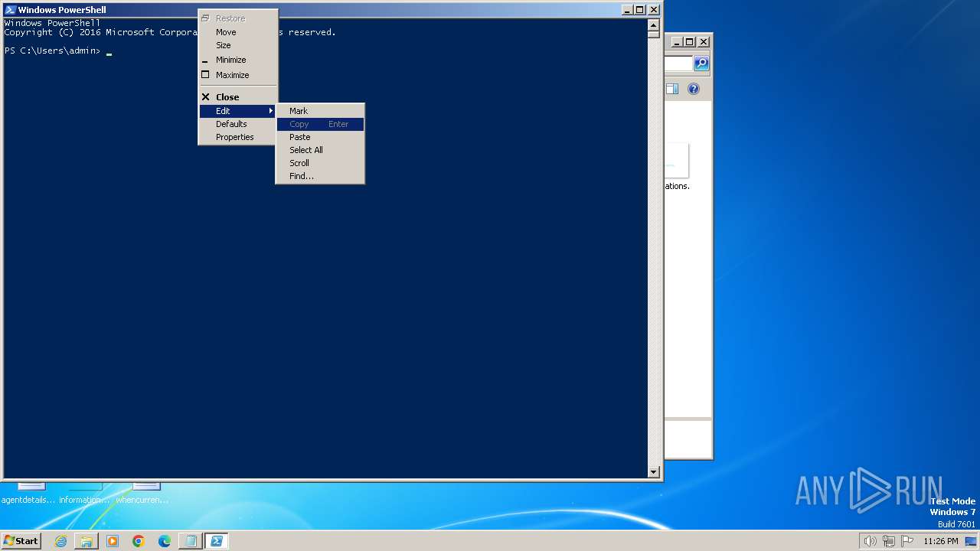Launch Google Chrome from taskbar
Image resolution: width=980 pixels, height=551 pixels.
(x=139, y=541)
